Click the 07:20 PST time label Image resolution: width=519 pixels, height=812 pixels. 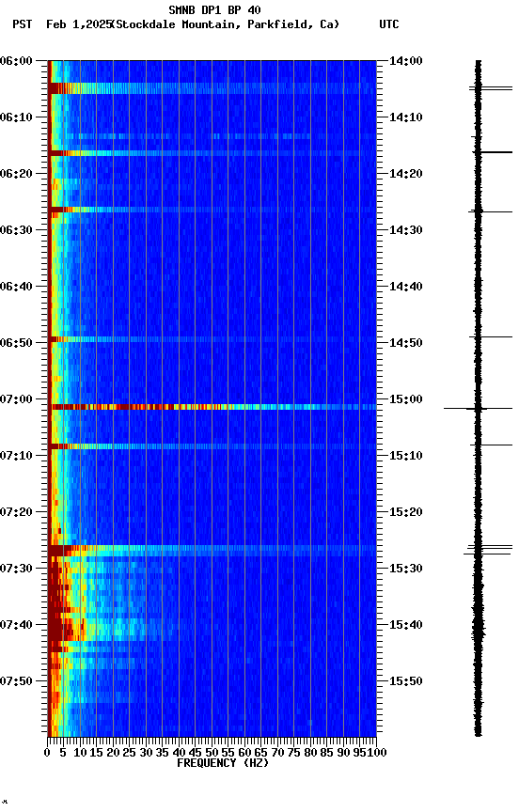tap(16, 513)
